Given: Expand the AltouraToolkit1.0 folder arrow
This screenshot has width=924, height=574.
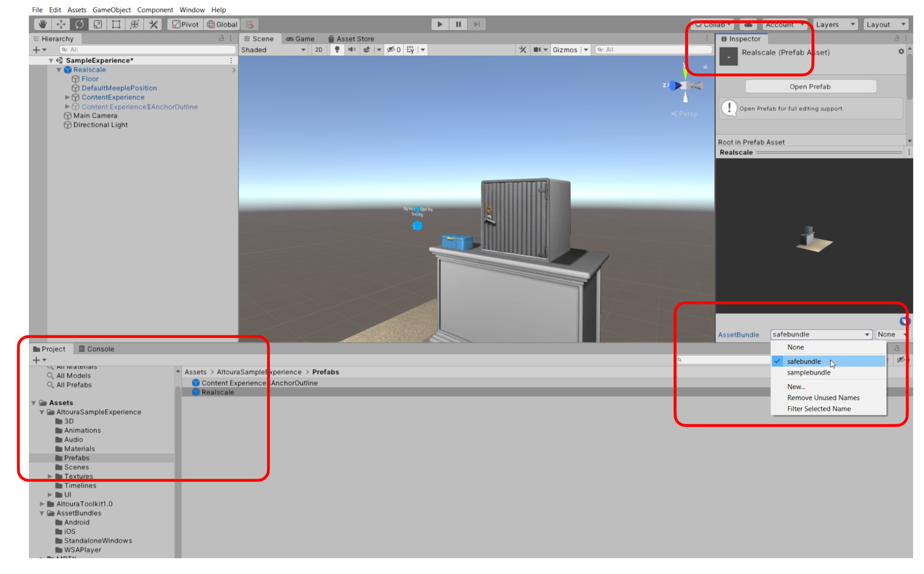Looking at the screenshot, I should tap(42, 504).
